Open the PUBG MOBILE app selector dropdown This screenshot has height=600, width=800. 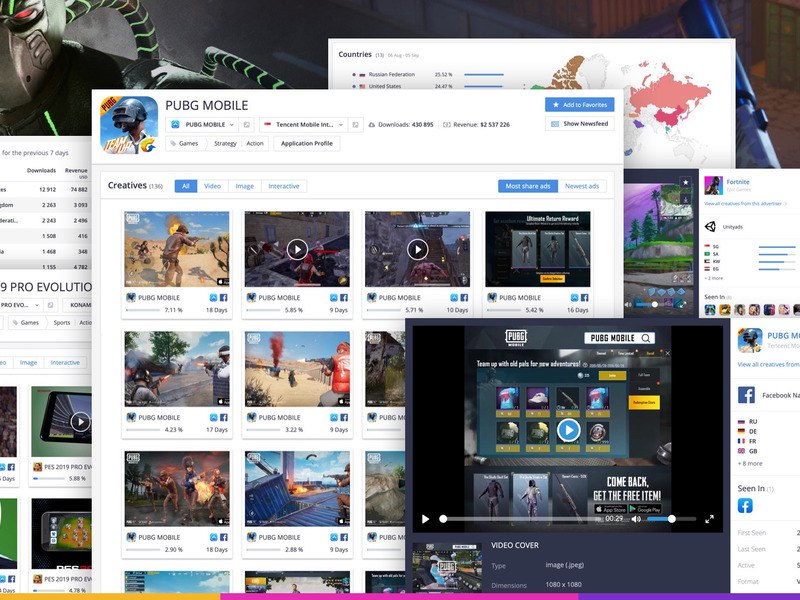203,124
